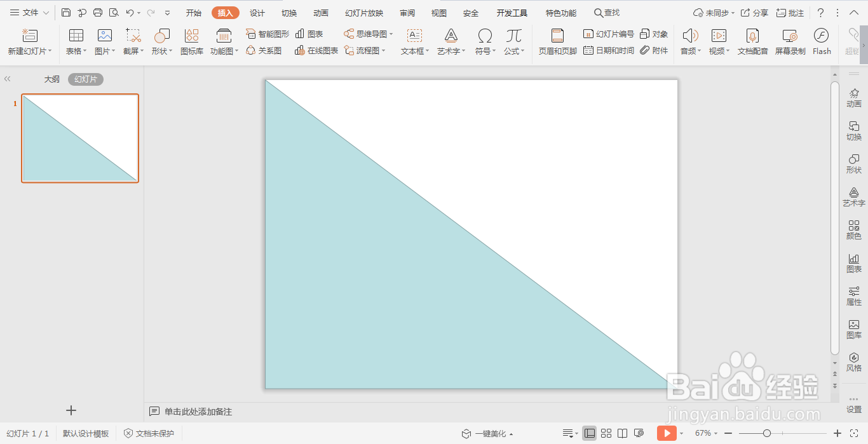
Task: Collapse the slide panel with double chevron
Action: coord(8,79)
